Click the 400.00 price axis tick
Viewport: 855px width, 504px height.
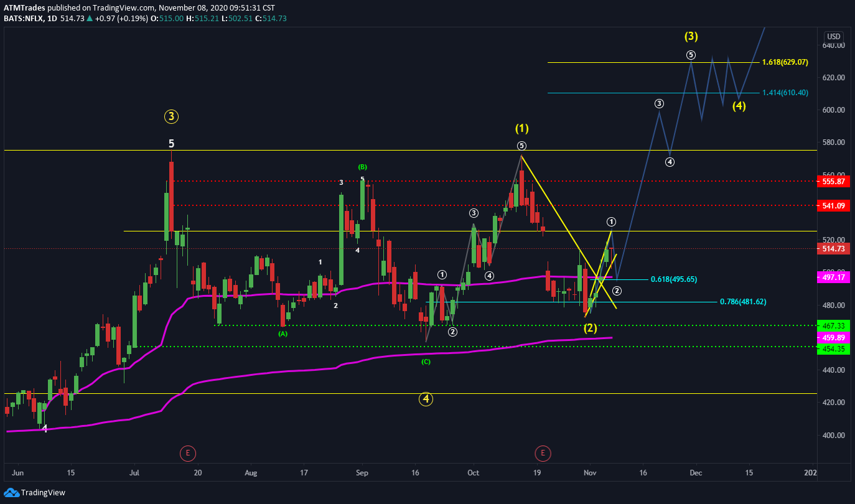[x=833, y=436]
